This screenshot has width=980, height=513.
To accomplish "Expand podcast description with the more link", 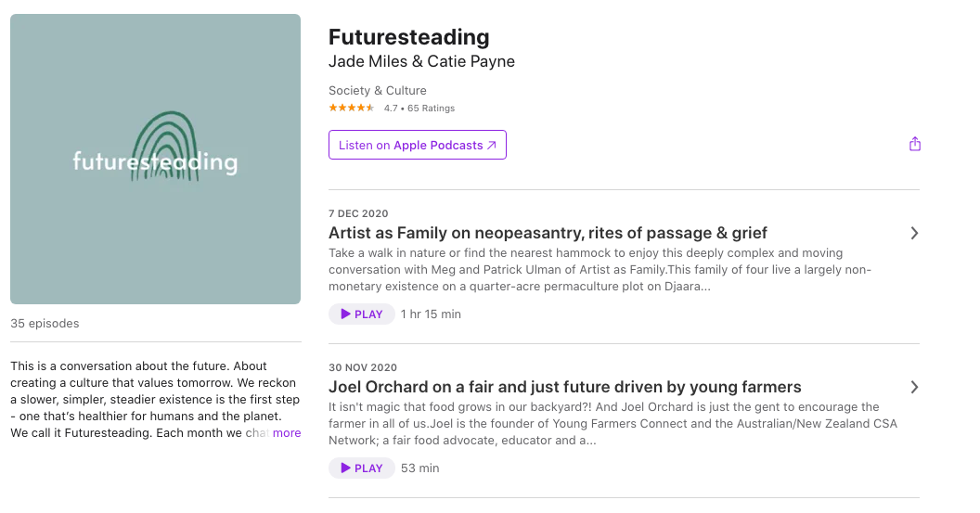I will [287, 432].
